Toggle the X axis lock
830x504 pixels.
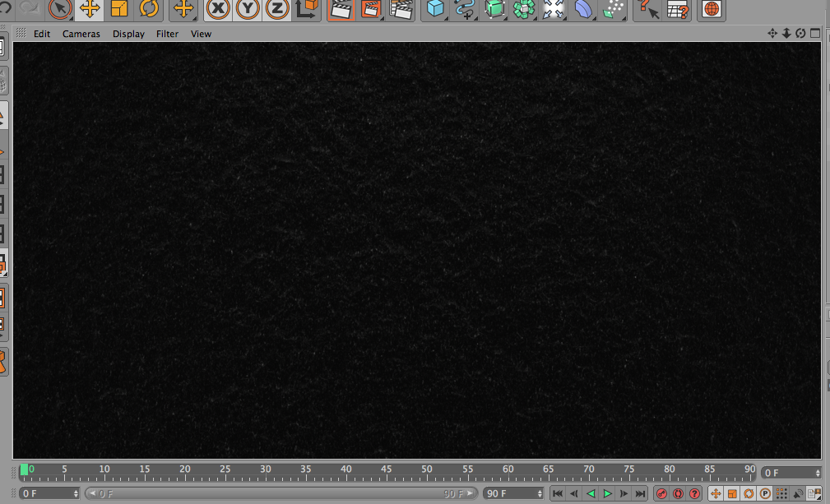(218, 8)
